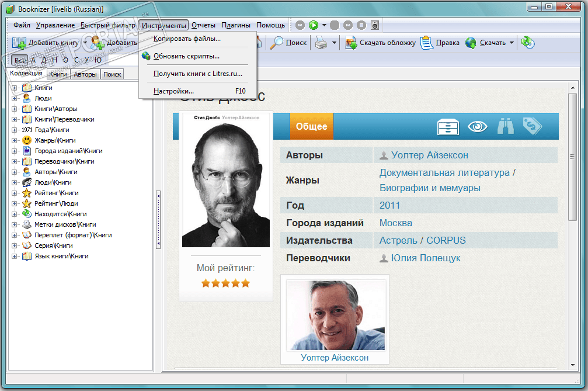Open the Скачать dropdown arrow
Viewport: 588px width, 391px height.
(512, 43)
